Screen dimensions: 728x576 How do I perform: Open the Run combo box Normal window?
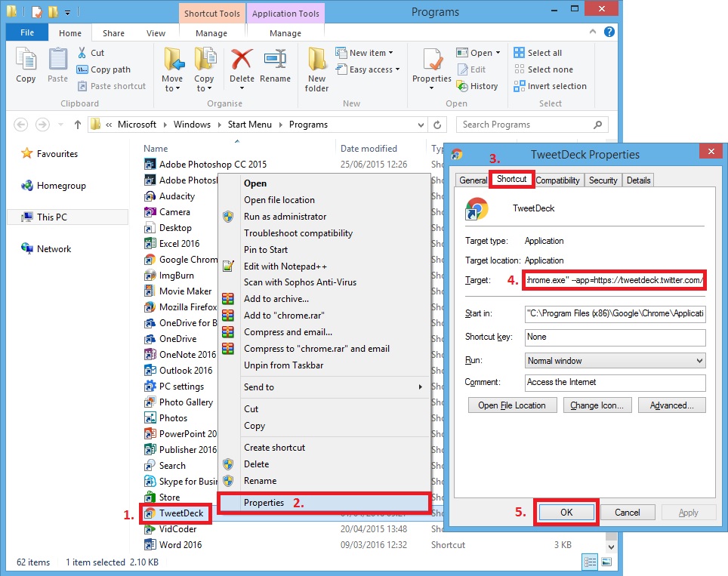pyautogui.click(x=615, y=361)
